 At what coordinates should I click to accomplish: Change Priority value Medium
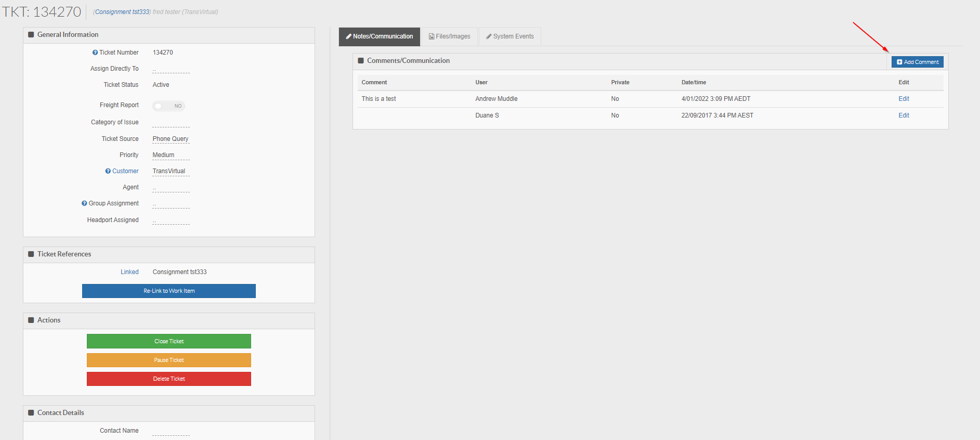coord(171,155)
